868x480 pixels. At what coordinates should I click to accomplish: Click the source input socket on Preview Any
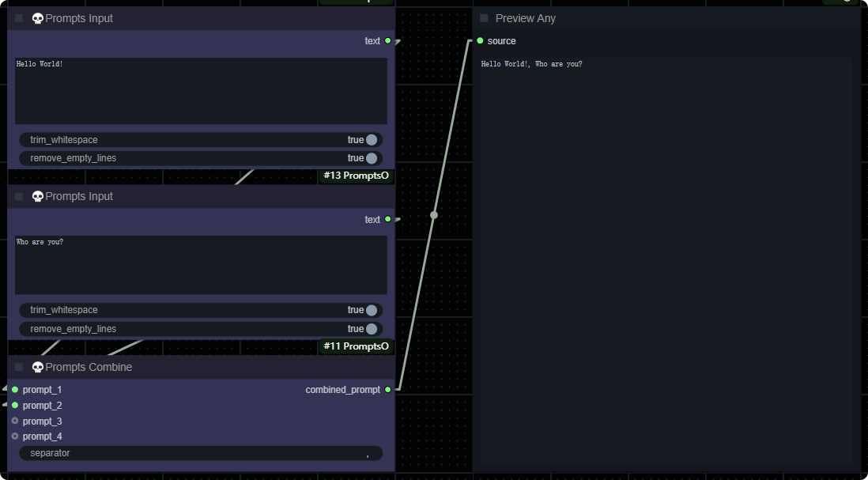click(x=480, y=41)
